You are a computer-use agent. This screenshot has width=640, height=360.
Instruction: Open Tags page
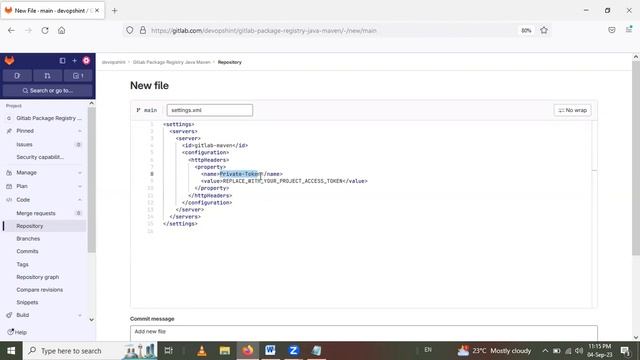click(22, 264)
